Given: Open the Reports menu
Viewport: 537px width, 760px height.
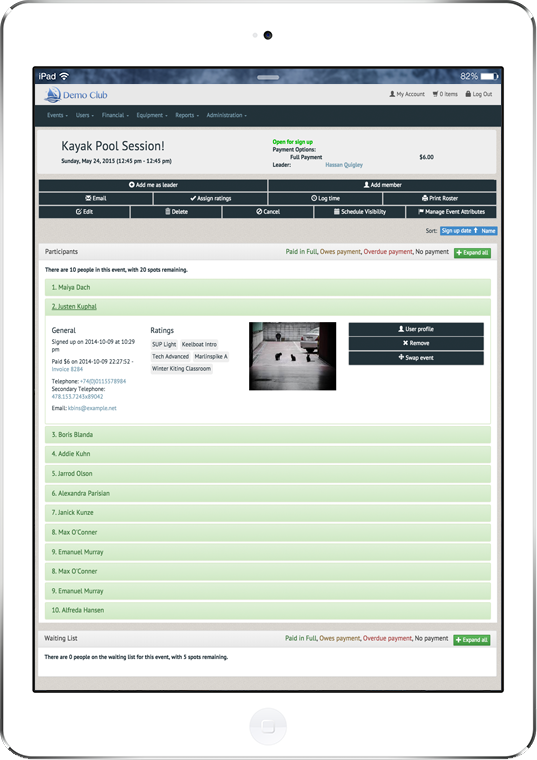Looking at the screenshot, I should pos(187,115).
